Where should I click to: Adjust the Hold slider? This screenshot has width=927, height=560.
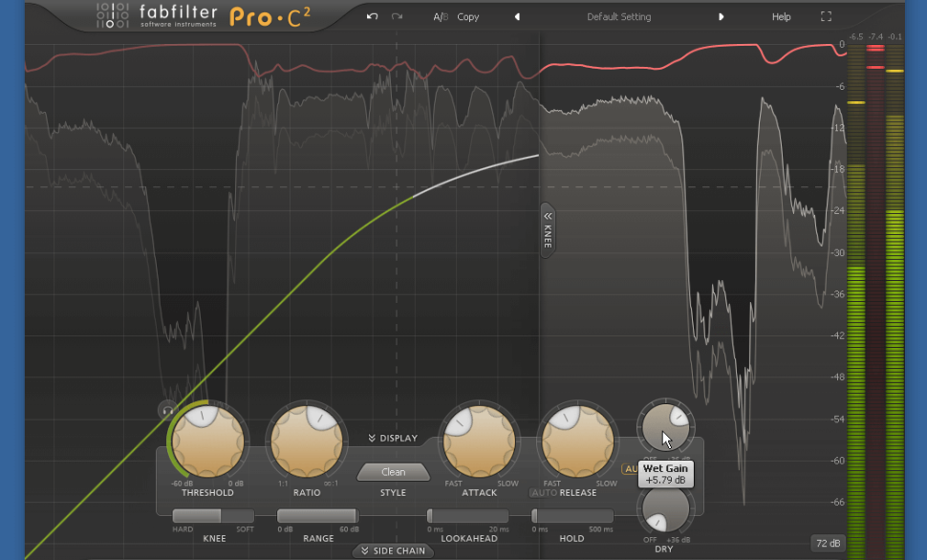point(571,516)
